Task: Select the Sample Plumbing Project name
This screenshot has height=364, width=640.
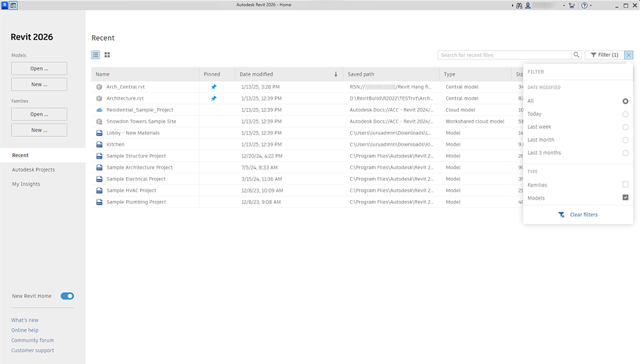Action: [136, 202]
